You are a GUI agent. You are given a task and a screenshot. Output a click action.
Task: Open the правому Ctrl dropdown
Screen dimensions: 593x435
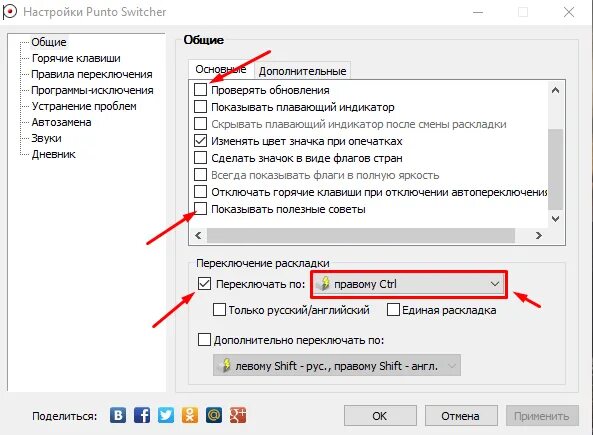(408, 284)
